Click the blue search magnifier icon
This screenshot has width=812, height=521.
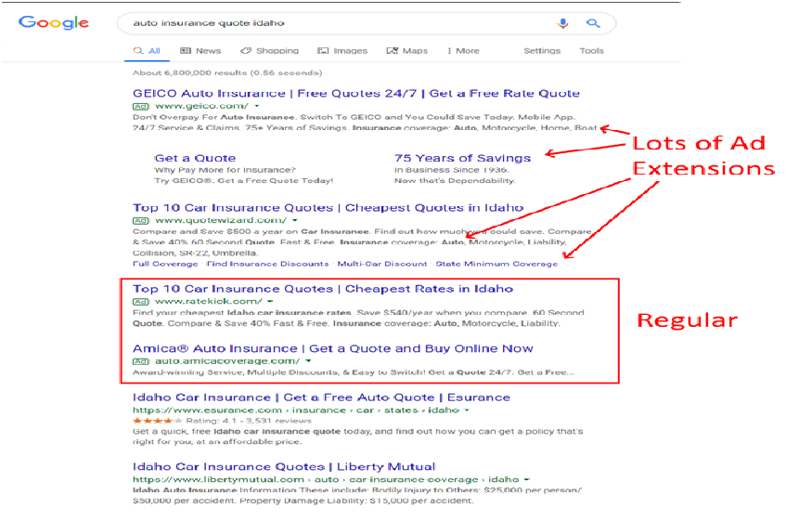593,23
